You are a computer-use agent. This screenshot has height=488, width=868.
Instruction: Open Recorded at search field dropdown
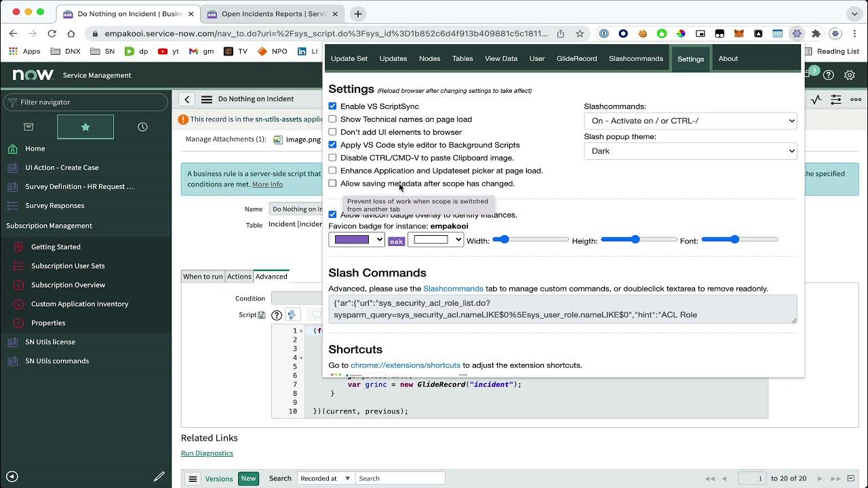pyautogui.click(x=325, y=479)
